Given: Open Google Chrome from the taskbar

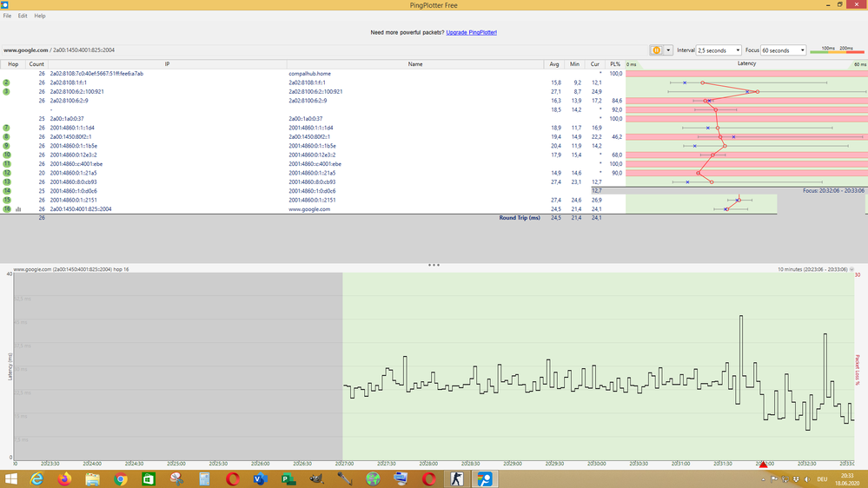Looking at the screenshot, I should pos(121,479).
